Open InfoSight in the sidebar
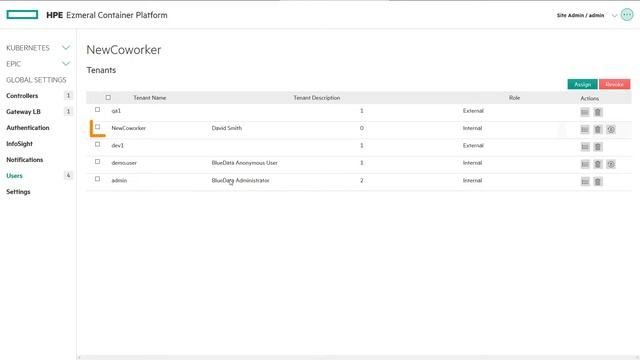 pos(19,144)
